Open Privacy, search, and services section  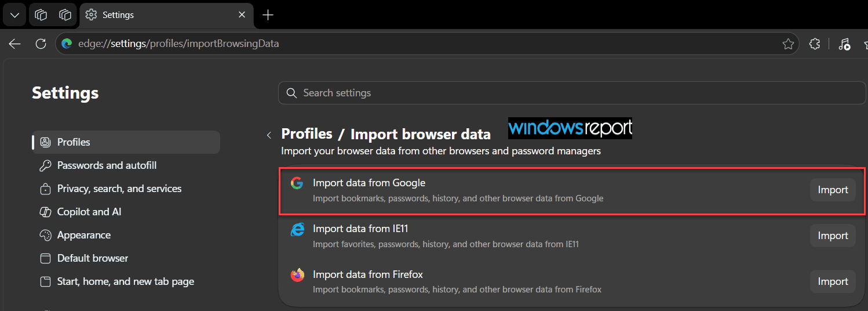tap(119, 189)
